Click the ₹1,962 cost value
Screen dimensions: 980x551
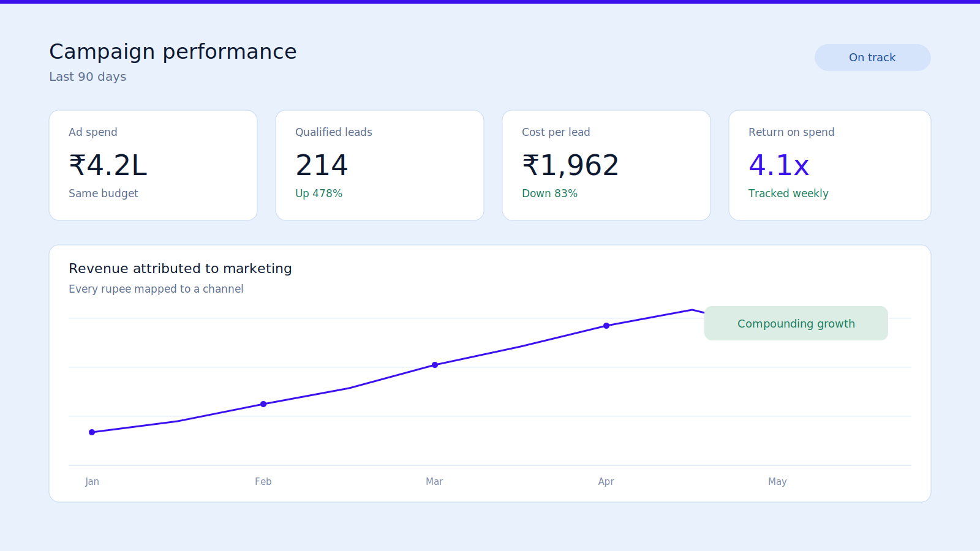click(x=570, y=165)
